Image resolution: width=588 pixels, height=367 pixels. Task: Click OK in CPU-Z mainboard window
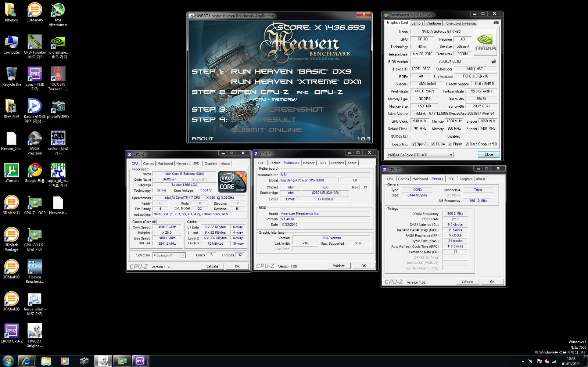point(363,266)
